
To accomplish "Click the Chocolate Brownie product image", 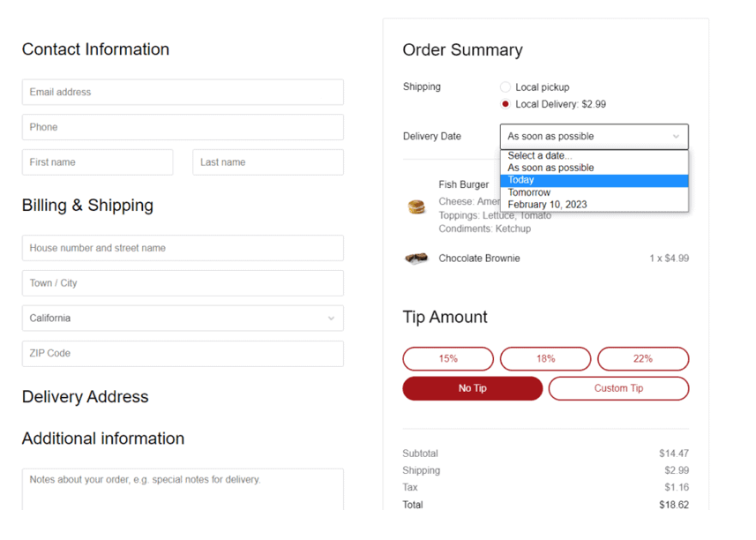I will click(x=416, y=259).
